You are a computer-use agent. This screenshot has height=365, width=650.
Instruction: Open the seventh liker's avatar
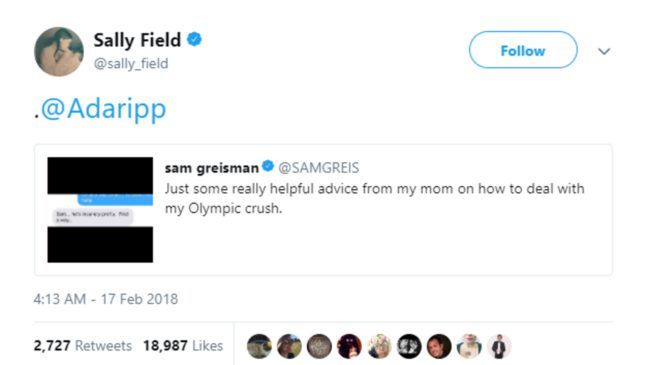tap(439, 346)
